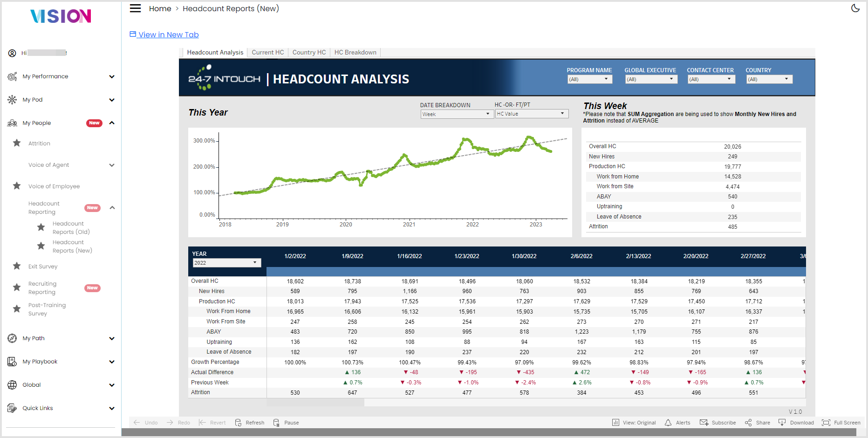Click the Share icon

[x=748, y=423]
